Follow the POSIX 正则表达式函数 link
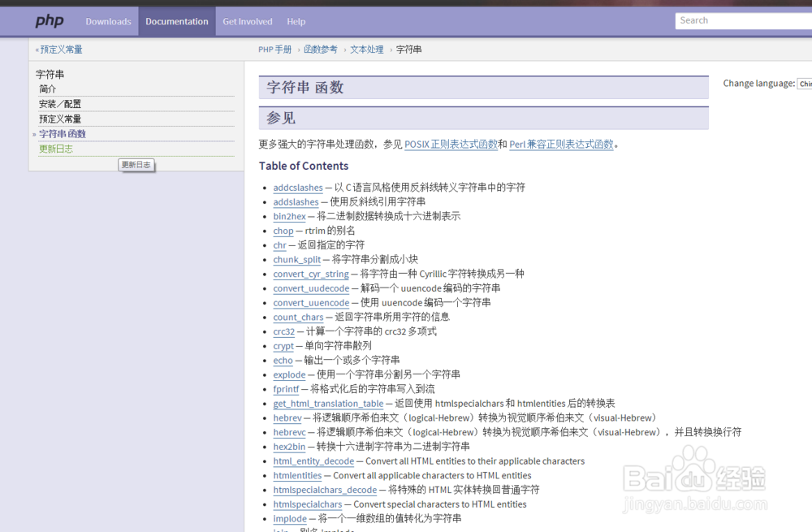The width and height of the screenshot is (812, 532). pyautogui.click(x=451, y=145)
